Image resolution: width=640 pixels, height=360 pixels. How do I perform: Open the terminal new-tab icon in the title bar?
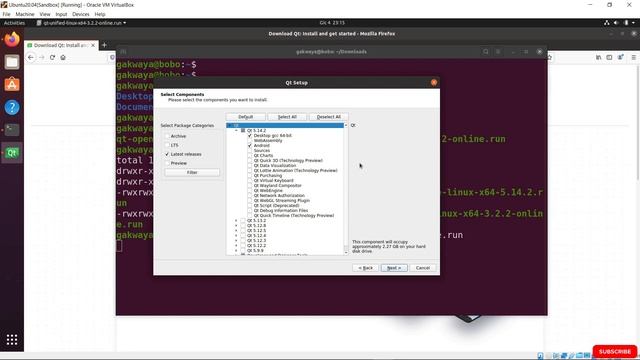[x=123, y=52]
